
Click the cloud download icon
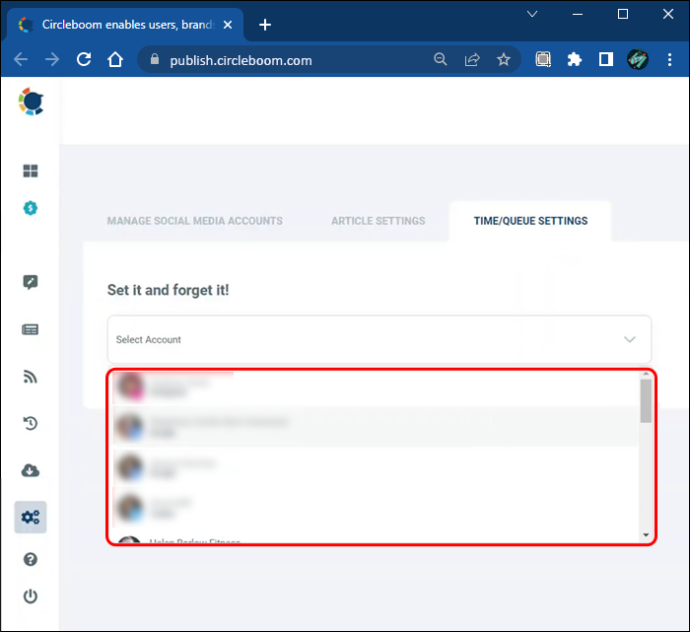click(30, 470)
